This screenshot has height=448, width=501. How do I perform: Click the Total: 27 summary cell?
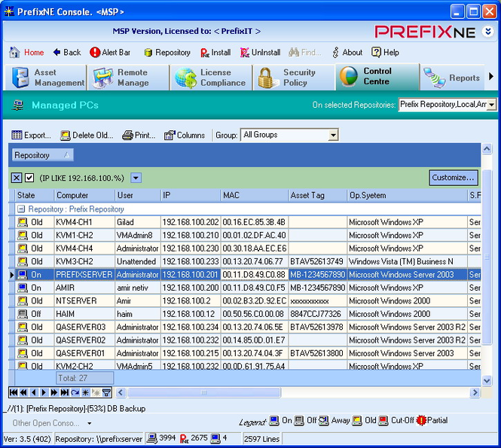pos(84,378)
